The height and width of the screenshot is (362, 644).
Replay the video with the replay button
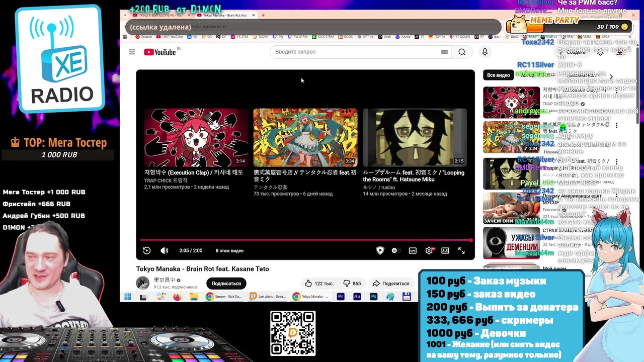pos(146,250)
